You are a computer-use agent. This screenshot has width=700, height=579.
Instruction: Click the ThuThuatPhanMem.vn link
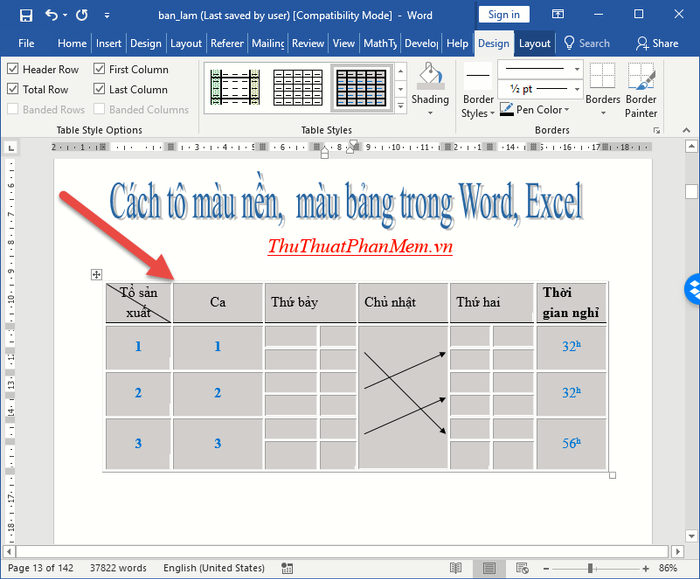coord(360,246)
